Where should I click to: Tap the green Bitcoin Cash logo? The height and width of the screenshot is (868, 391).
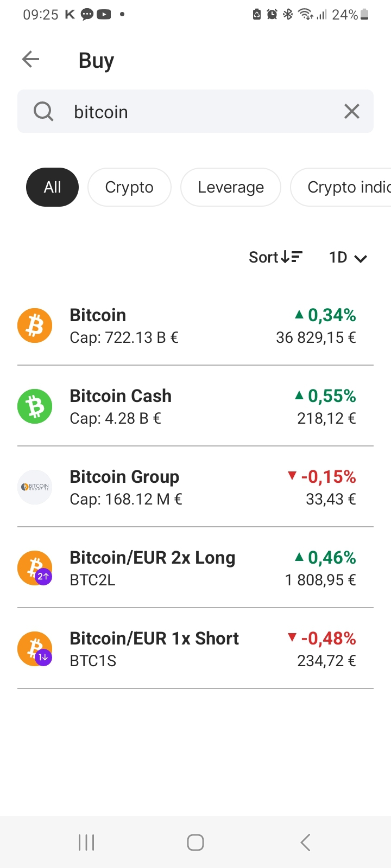click(35, 407)
